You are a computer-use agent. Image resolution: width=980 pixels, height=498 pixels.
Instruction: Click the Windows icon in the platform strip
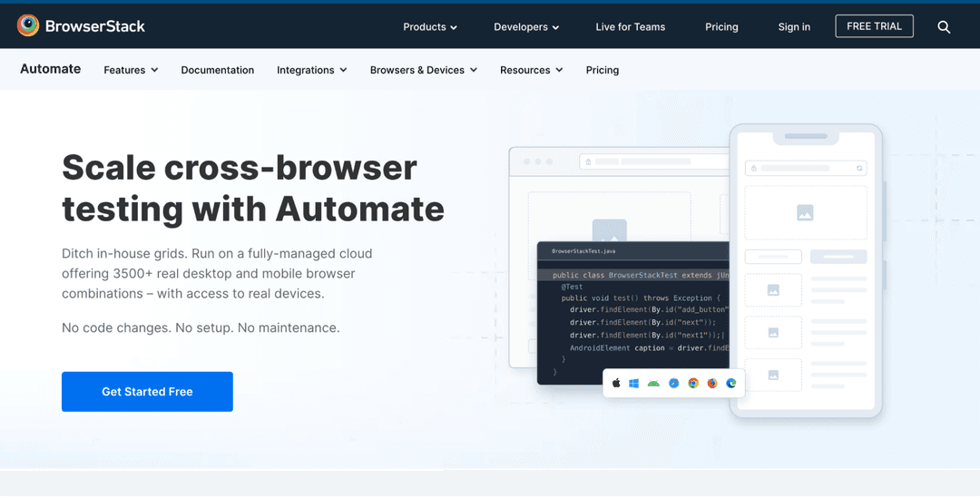coord(634,384)
